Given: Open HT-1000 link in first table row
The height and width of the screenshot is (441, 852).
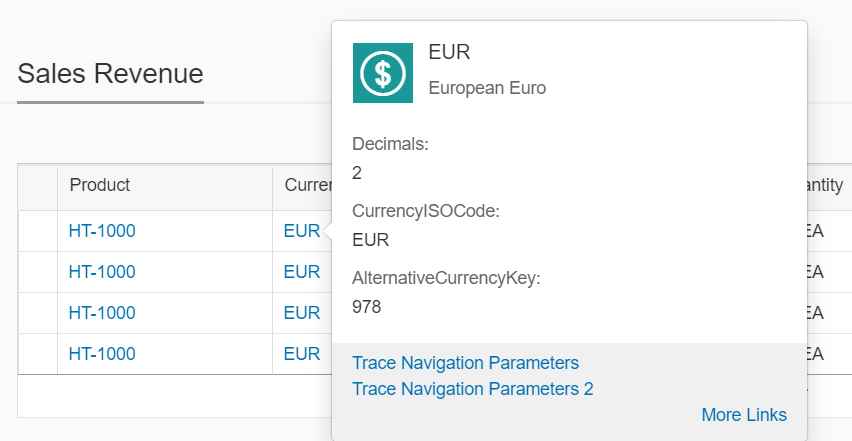Looking at the screenshot, I should point(102,231).
